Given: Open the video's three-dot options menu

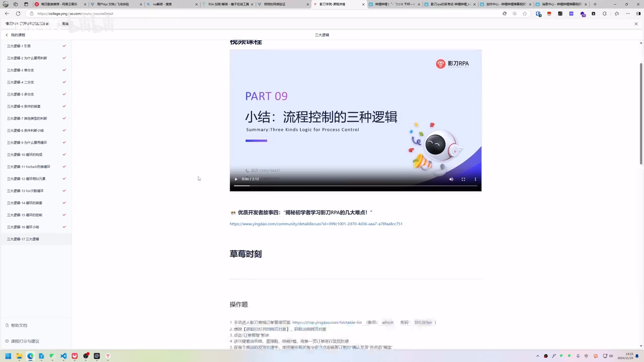Looking at the screenshot, I should click(475, 179).
